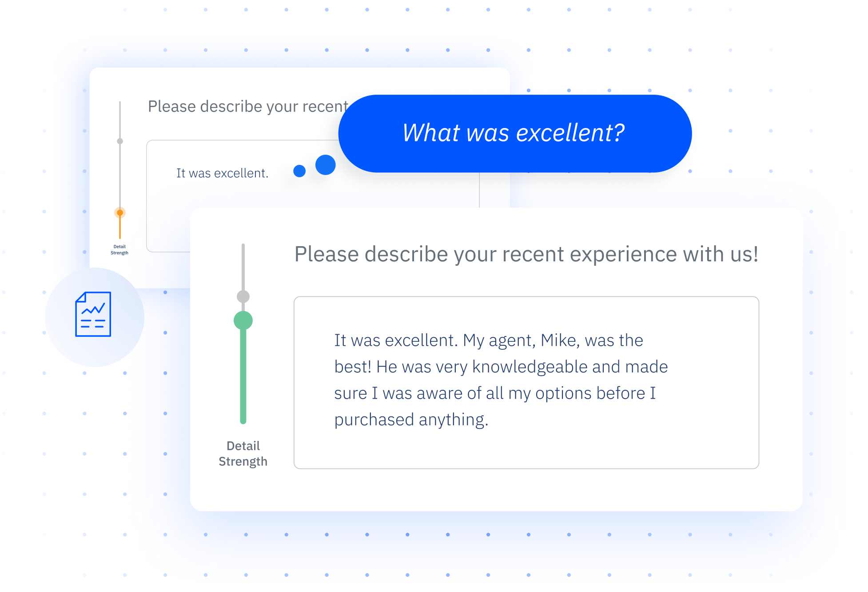Click the larger blue dot near the speech bubble
868x592 pixels.
point(325,165)
